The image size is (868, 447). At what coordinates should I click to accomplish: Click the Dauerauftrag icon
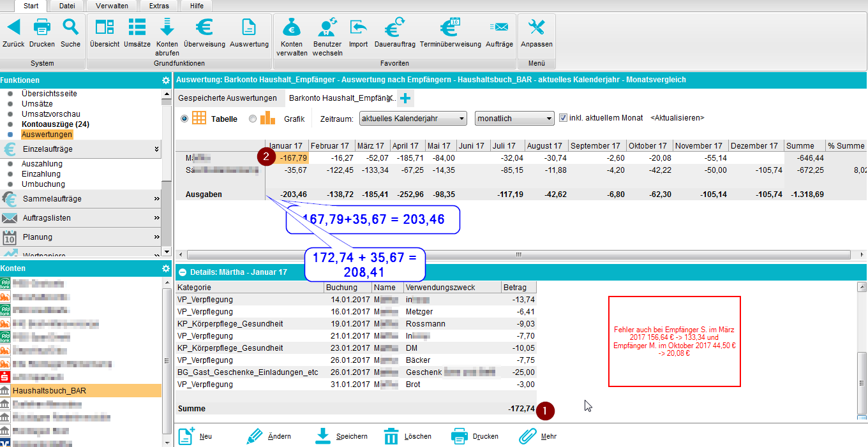pyautogui.click(x=394, y=27)
